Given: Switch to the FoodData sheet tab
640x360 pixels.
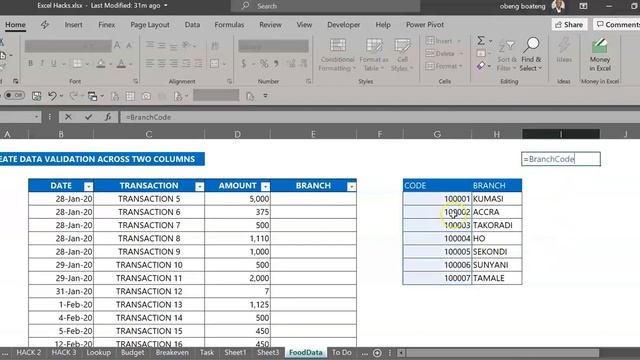Looking at the screenshot, I should click(x=306, y=353).
